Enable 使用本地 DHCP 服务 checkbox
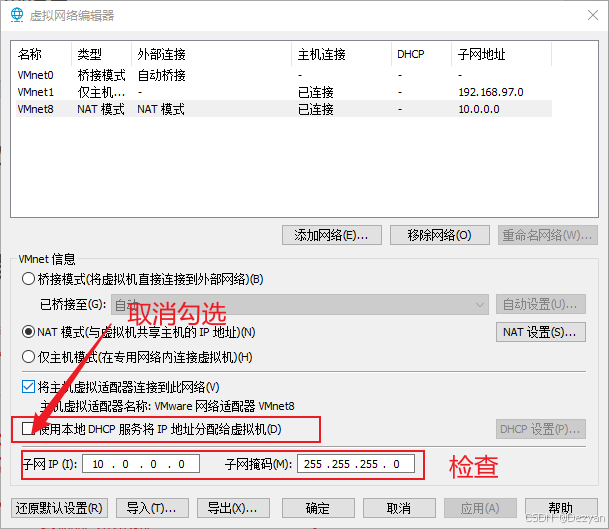 click(28, 429)
